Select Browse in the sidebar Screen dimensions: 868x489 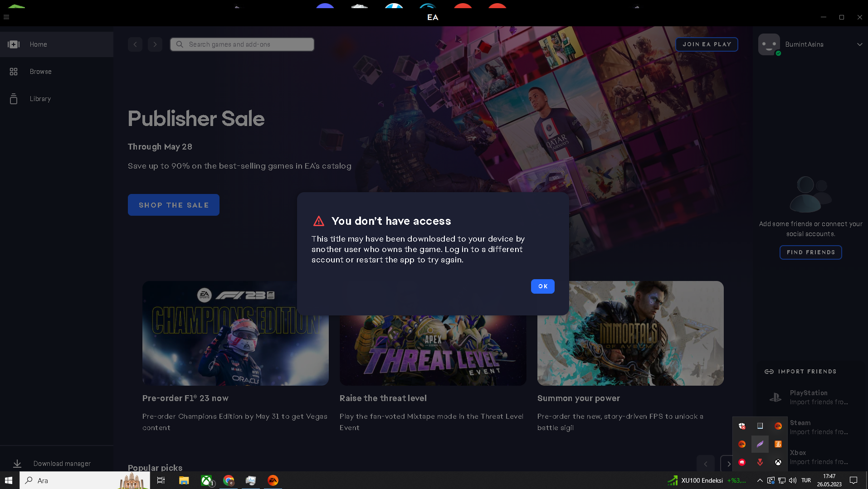click(x=57, y=72)
